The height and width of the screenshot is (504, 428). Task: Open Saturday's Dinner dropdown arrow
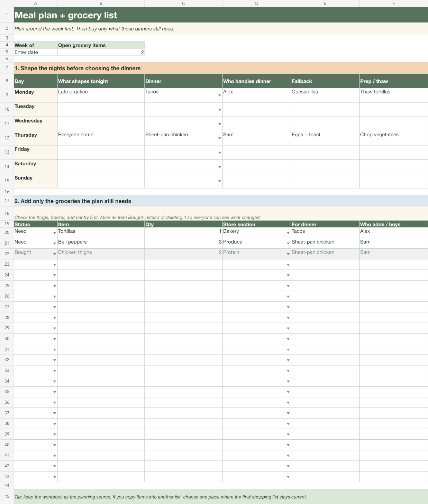tap(219, 167)
